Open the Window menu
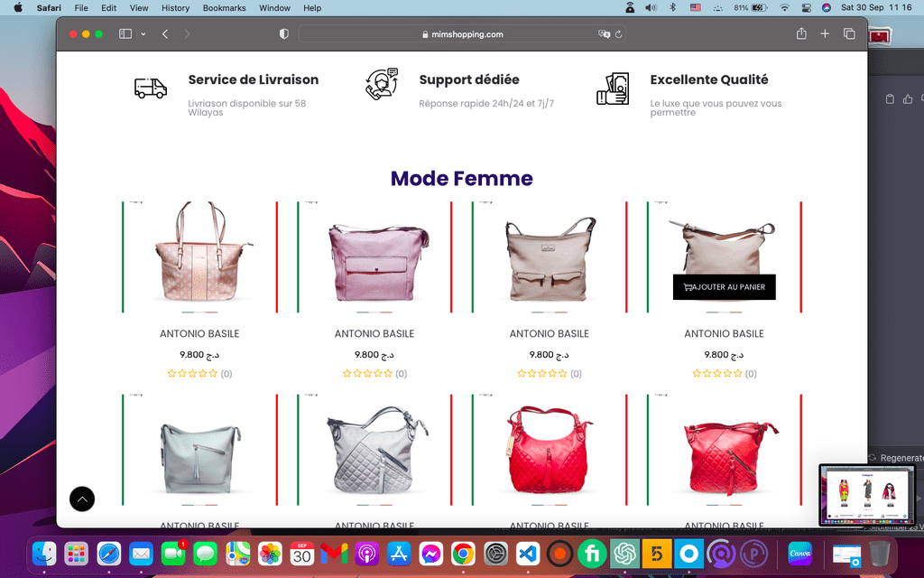This screenshot has height=578, width=924. tap(274, 7)
